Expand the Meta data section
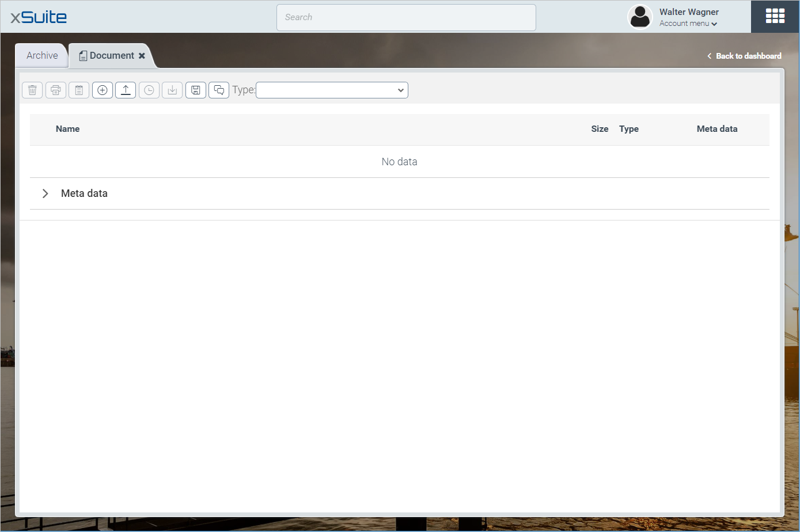 pos(46,193)
